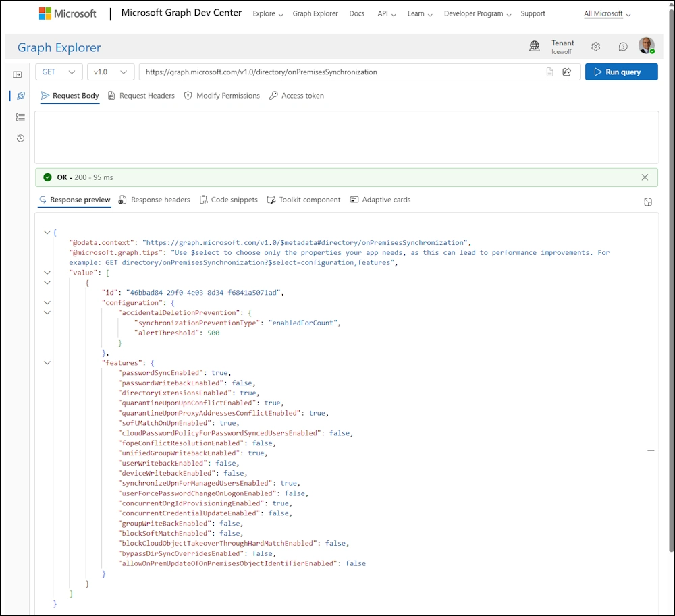Click the user profile avatar
This screenshot has width=675, height=616.
[x=647, y=46]
